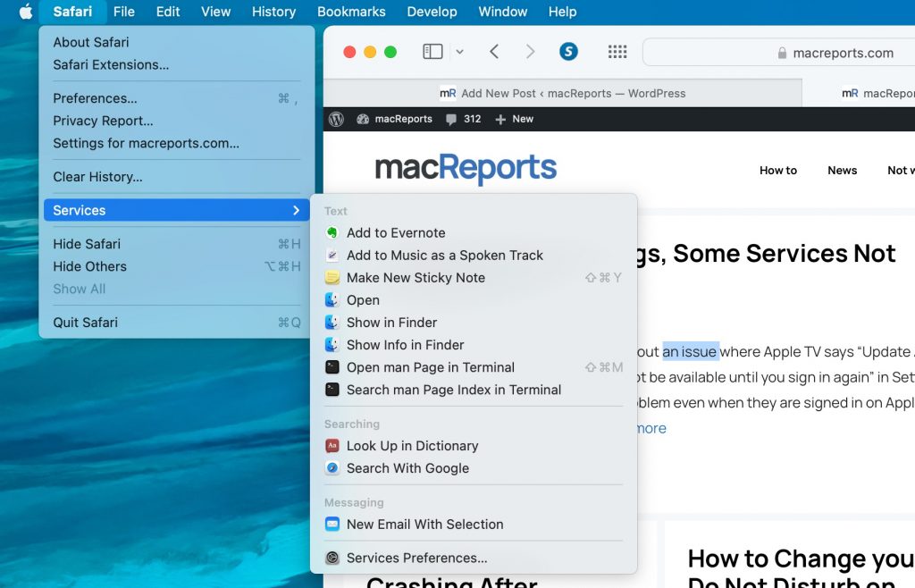Open the How to navigation link
The image size is (915, 588).
pos(778,171)
